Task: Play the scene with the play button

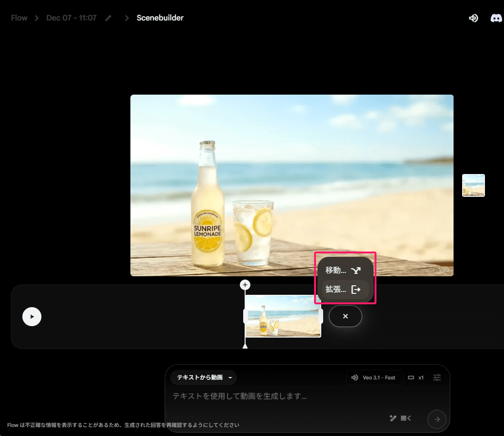Action: click(32, 316)
